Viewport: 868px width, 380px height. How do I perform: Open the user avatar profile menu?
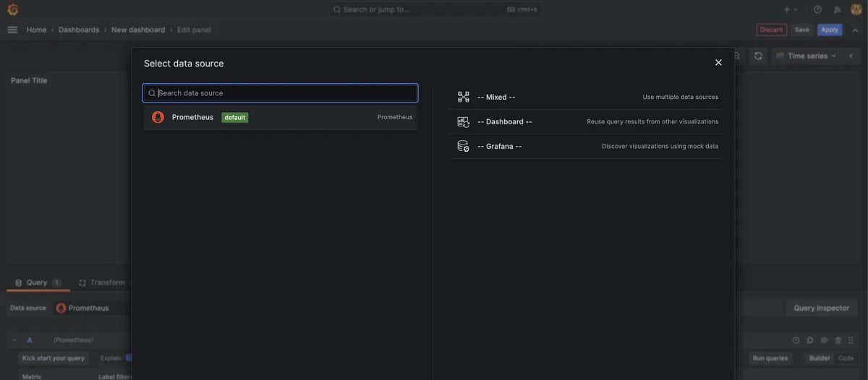[856, 9]
